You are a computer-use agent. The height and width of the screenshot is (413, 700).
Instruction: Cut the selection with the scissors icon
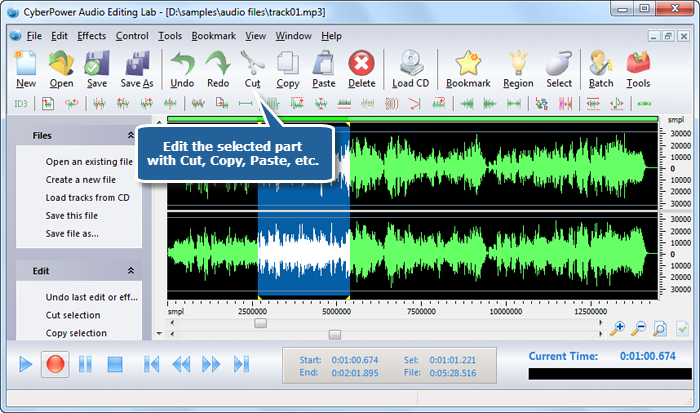click(252, 63)
